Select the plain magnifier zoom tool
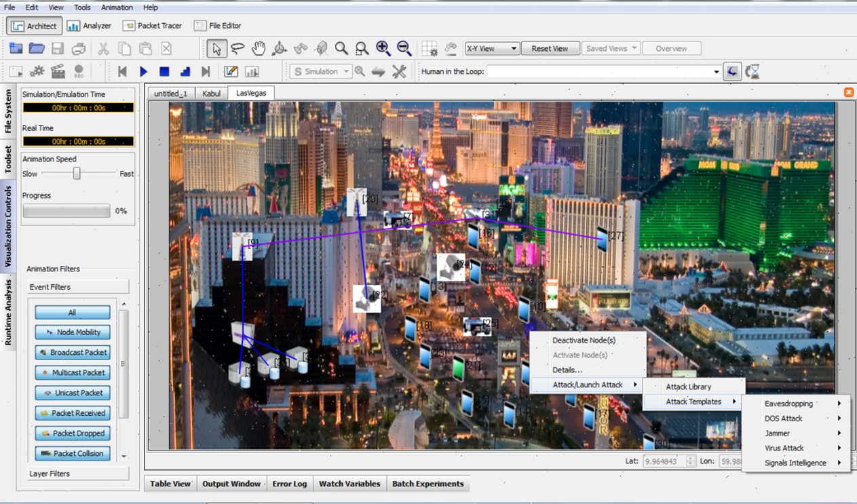The image size is (857, 504). [x=341, y=48]
